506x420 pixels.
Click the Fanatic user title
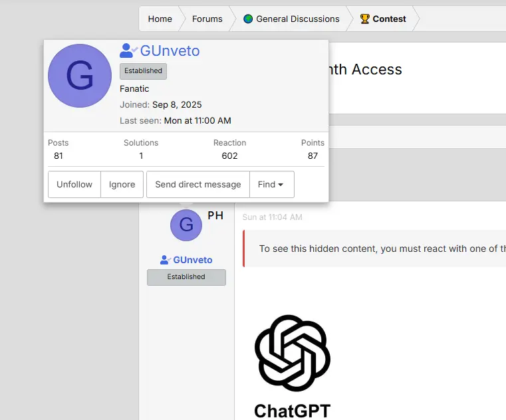click(x=134, y=88)
